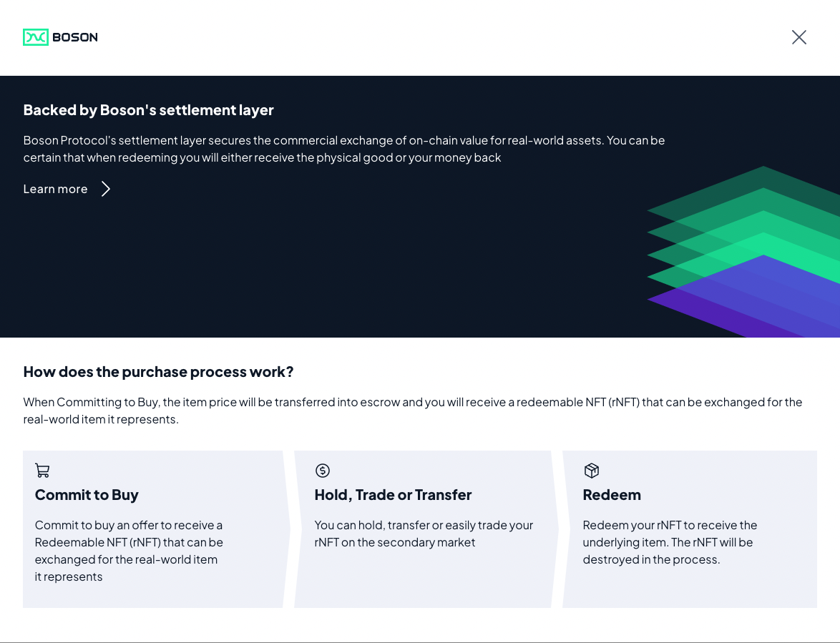Click the How does the purchase process work heading
Viewport: 840px width, 643px height.
[x=158, y=372]
